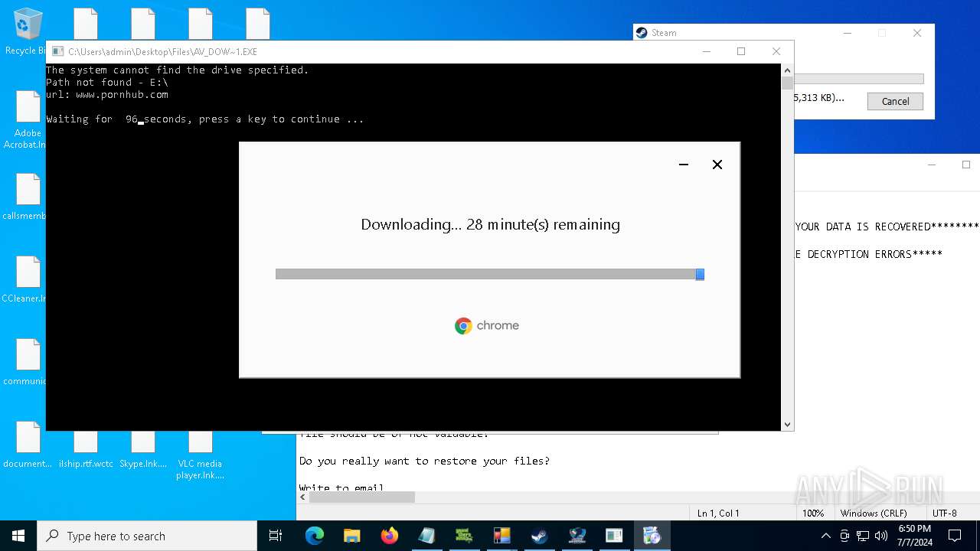Click the Task View taskbar button
Screen dimensions: 980x551
(x=276, y=536)
